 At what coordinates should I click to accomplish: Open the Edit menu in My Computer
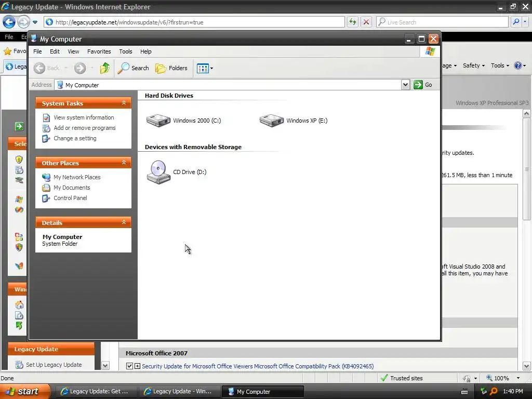[55, 51]
